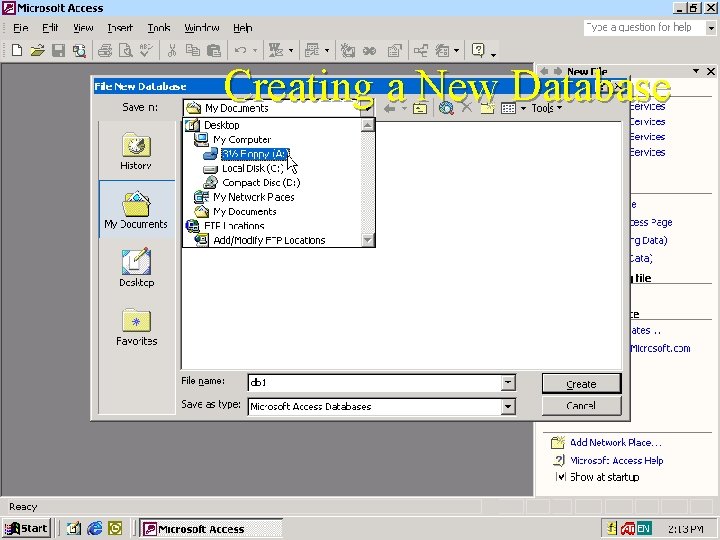Click the Print Preview toolbar icon
The height and width of the screenshot is (540, 720).
coord(125,50)
